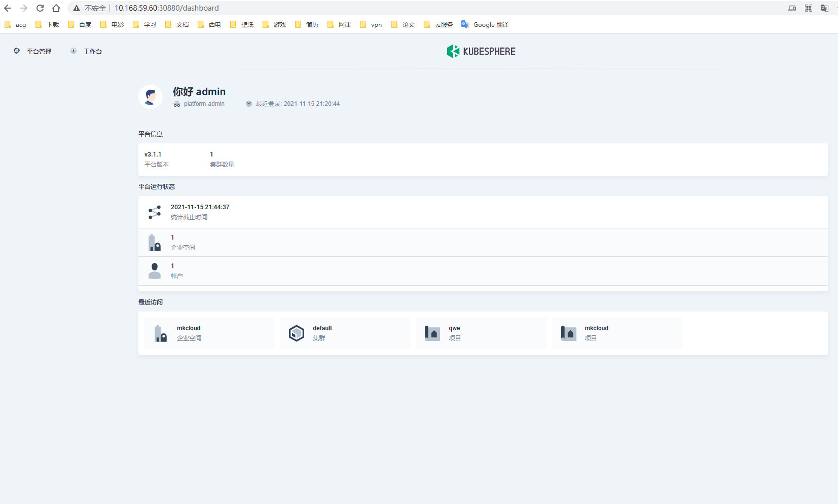Click the qwe project icon
The height and width of the screenshot is (504, 838).
[432, 333]
